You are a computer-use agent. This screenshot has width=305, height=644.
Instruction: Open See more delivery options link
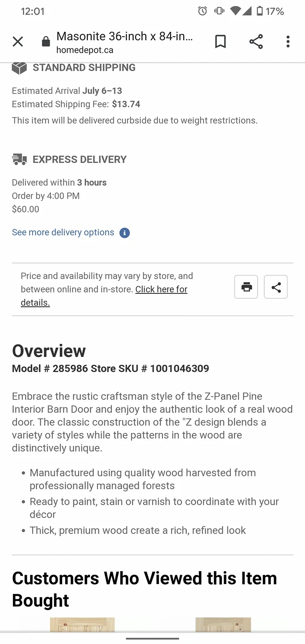click(63, 233)
